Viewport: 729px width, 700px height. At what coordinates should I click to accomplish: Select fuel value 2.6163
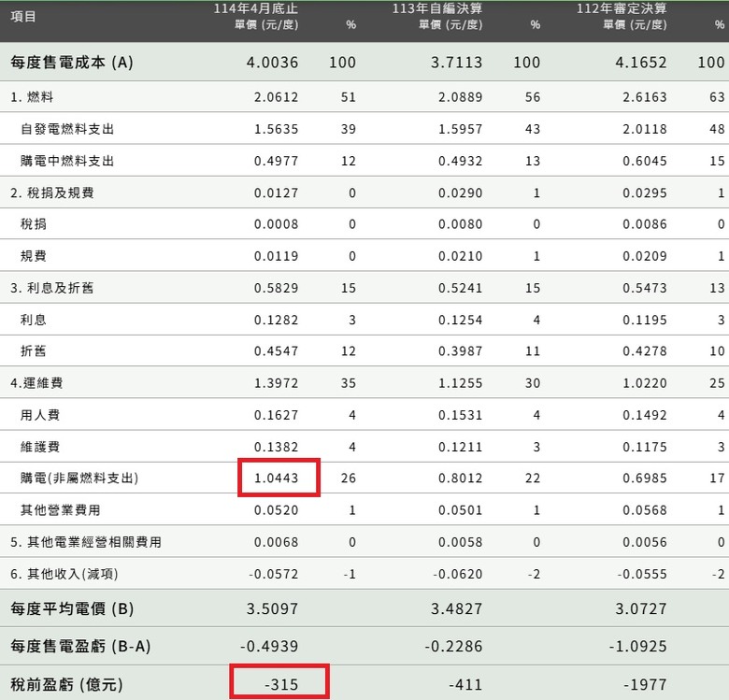[x=645, y=97]
